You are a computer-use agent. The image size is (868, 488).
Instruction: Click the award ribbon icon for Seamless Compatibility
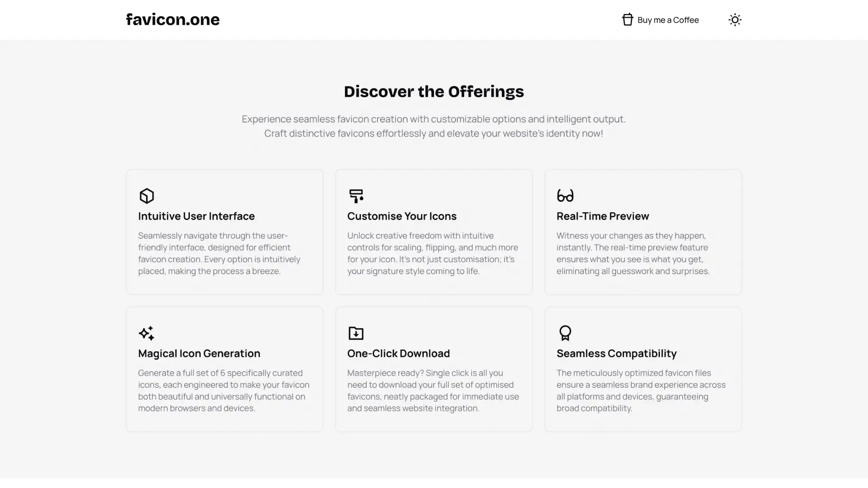[x=565, y=333]
